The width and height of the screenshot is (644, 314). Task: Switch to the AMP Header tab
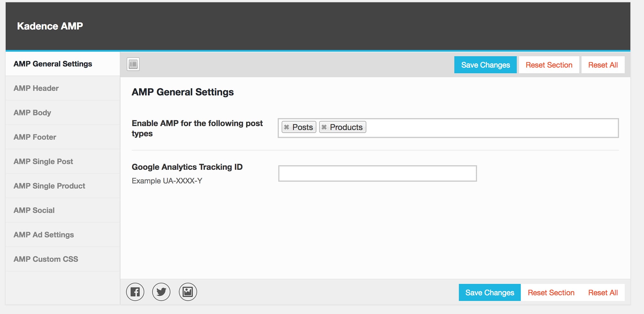36,88
